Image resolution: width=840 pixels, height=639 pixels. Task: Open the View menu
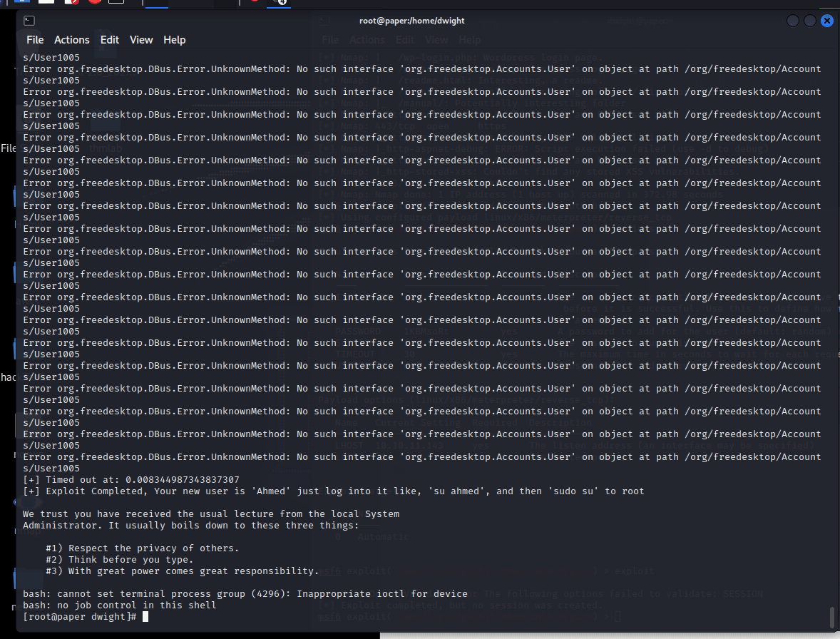click(x=141, y=40)
